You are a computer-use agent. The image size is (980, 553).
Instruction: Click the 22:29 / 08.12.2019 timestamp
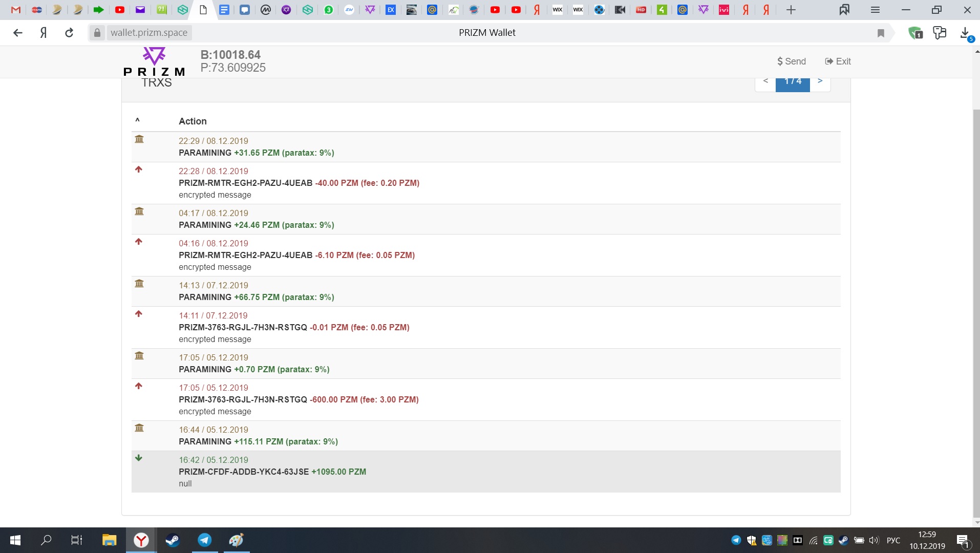tap(214, 141)
